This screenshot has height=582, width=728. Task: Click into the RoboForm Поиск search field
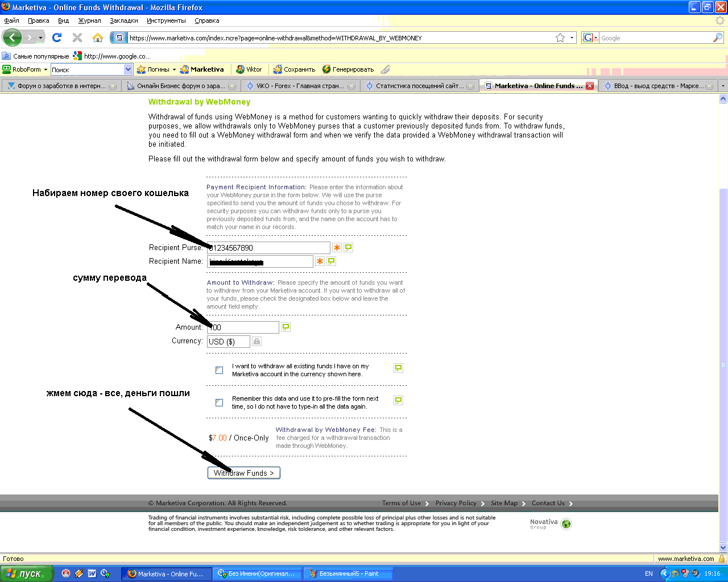(87, 69)
